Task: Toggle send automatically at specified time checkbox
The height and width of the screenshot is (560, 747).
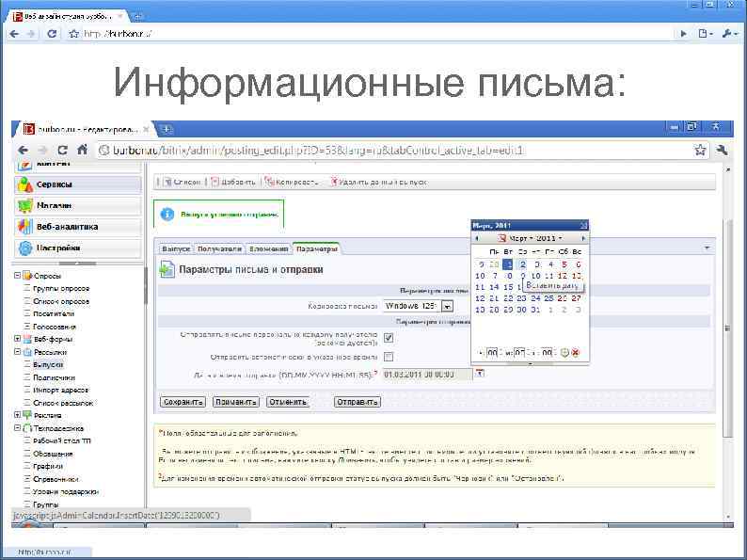Action: (x=389, y=357)
